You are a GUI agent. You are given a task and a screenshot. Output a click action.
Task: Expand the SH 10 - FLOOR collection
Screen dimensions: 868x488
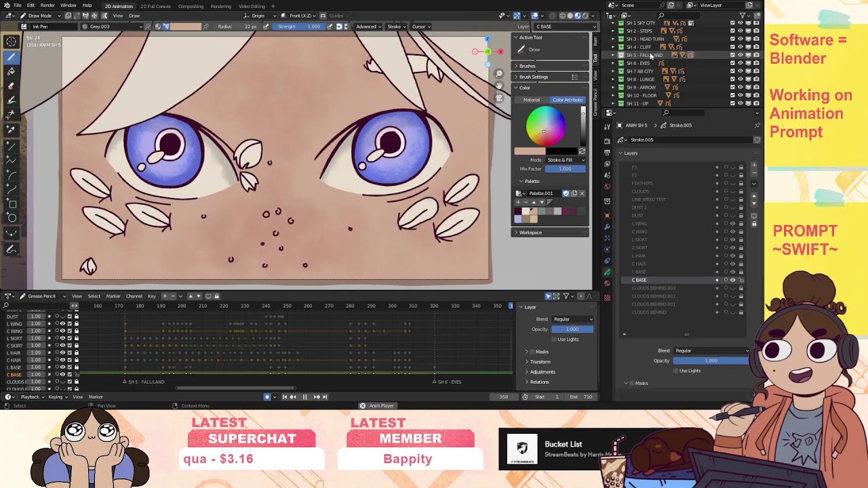613,96
